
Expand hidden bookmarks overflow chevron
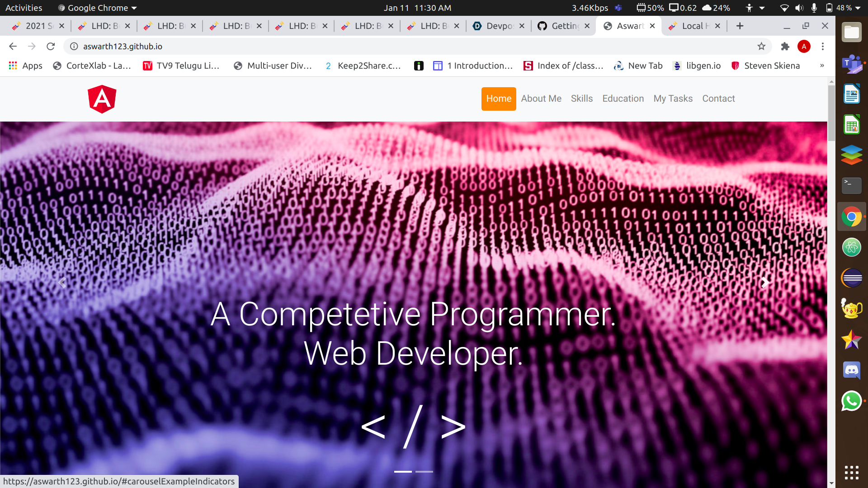[x=822, y=66]
